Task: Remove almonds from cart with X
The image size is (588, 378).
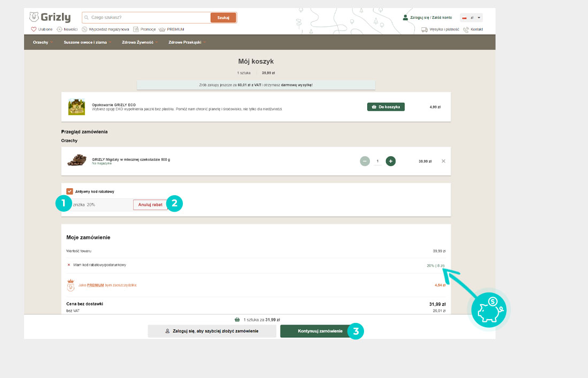Action: click(x=443, y=161)
